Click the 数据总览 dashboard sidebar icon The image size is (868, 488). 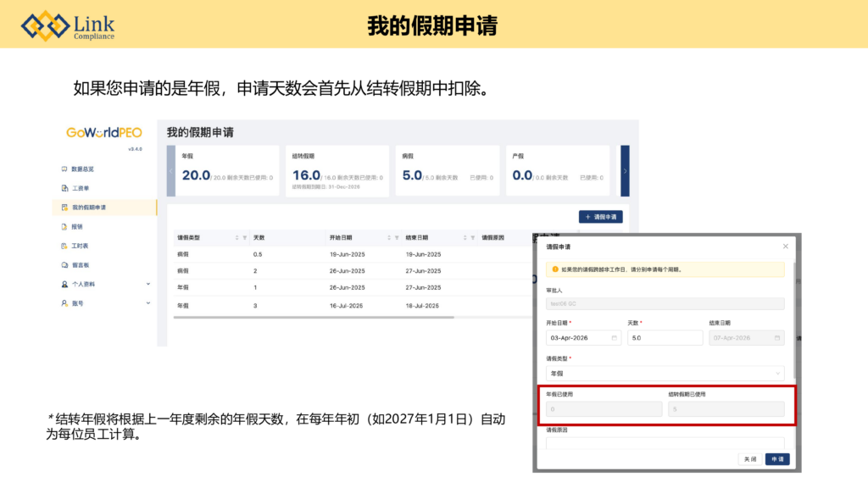click(64, 169)
